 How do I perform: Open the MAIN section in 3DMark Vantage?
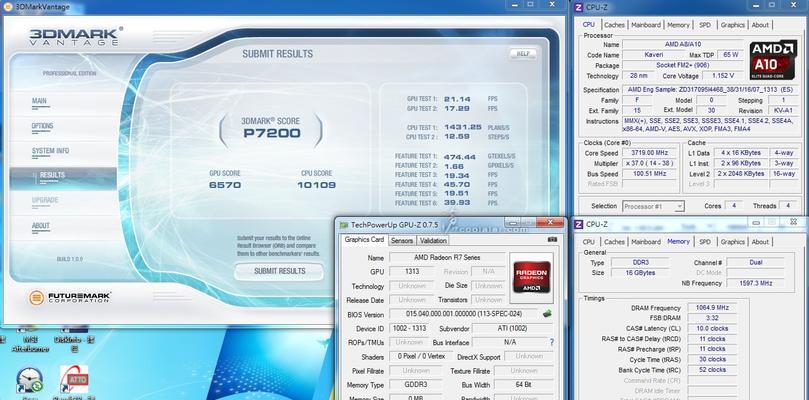[x=39, y=101]
